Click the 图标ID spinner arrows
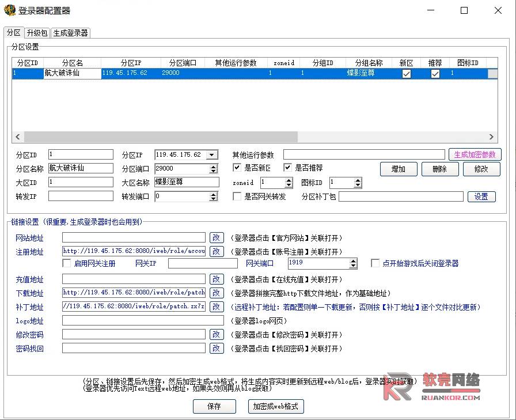This screenshot has height=420, width=516. coord(358,183)
